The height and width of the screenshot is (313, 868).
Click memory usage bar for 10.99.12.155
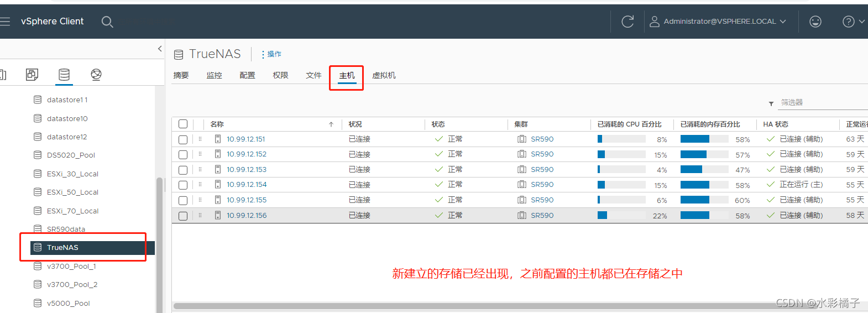(x=704, y=200)
